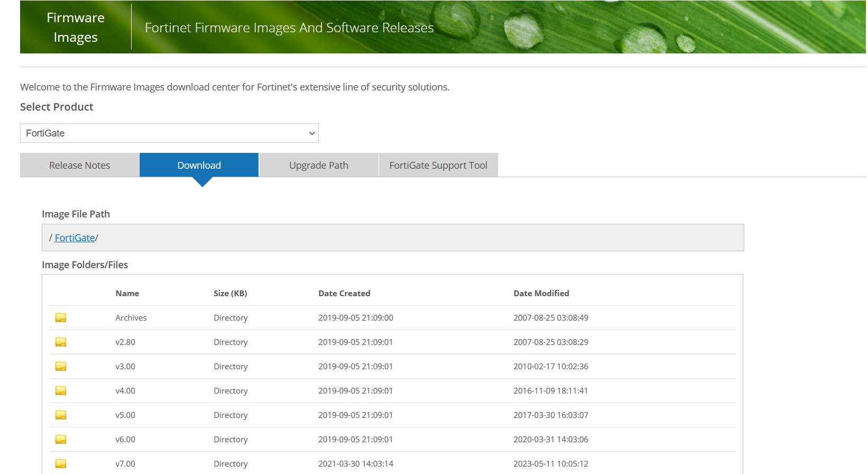The height and width of the screenshot is (474, 868).
Task: Open the v3.00 folder icon
Action: 61,366
